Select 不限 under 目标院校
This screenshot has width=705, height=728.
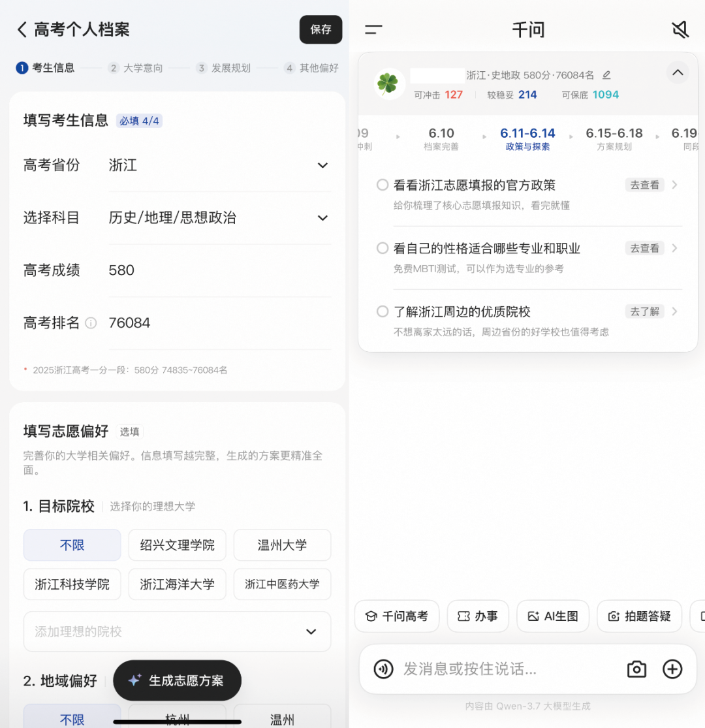coord(72,545)
